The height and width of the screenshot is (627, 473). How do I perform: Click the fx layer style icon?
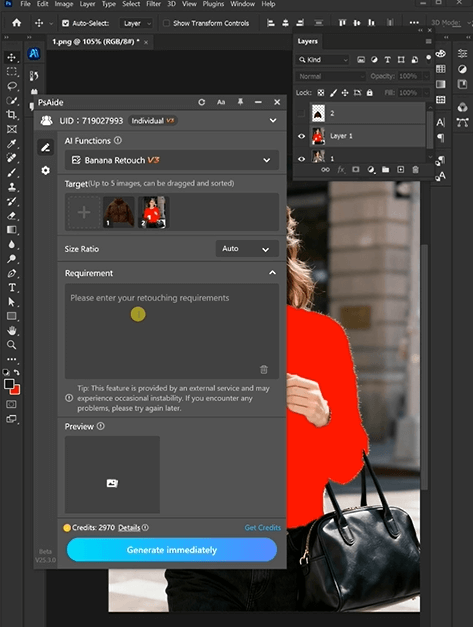point(341,170)
